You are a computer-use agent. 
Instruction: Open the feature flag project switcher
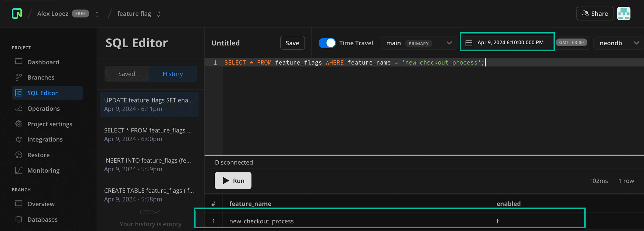point(159,14)
